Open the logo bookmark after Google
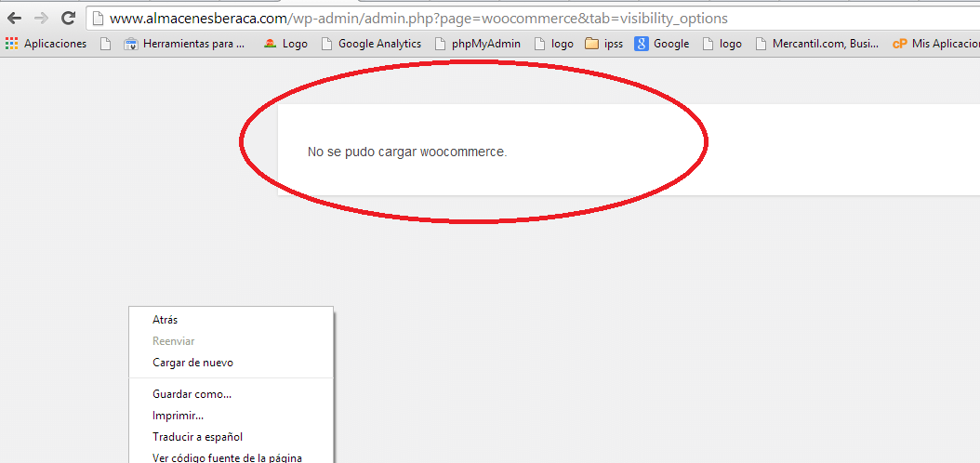The width and height of the screenshot is (980, 463). coord(722,44)
